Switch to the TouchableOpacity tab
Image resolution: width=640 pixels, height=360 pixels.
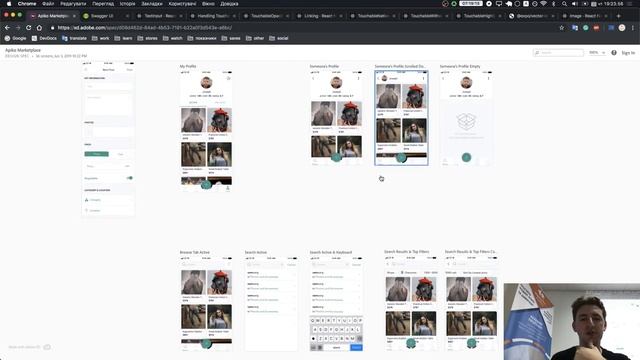coord(266,16)
